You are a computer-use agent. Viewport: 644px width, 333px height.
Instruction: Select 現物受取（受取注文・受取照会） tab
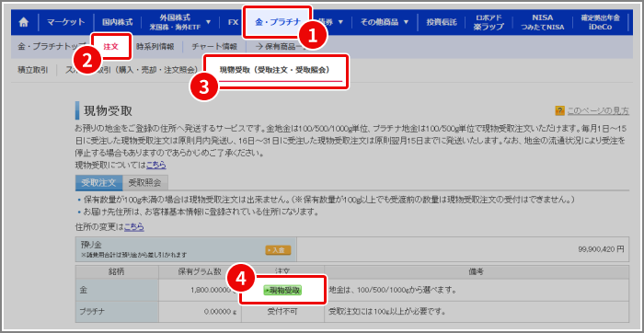coord(275,70)
